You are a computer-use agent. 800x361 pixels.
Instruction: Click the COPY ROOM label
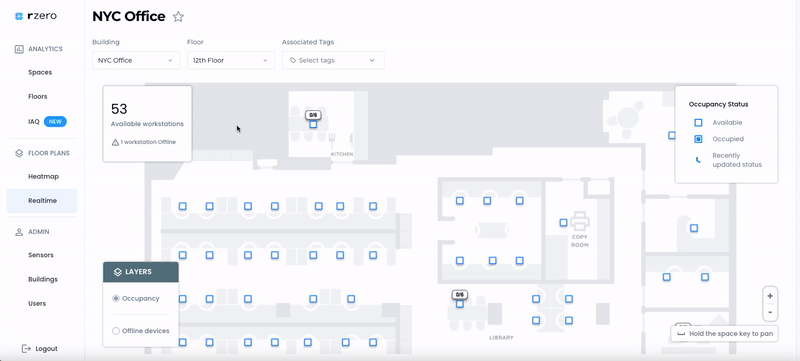580,241
